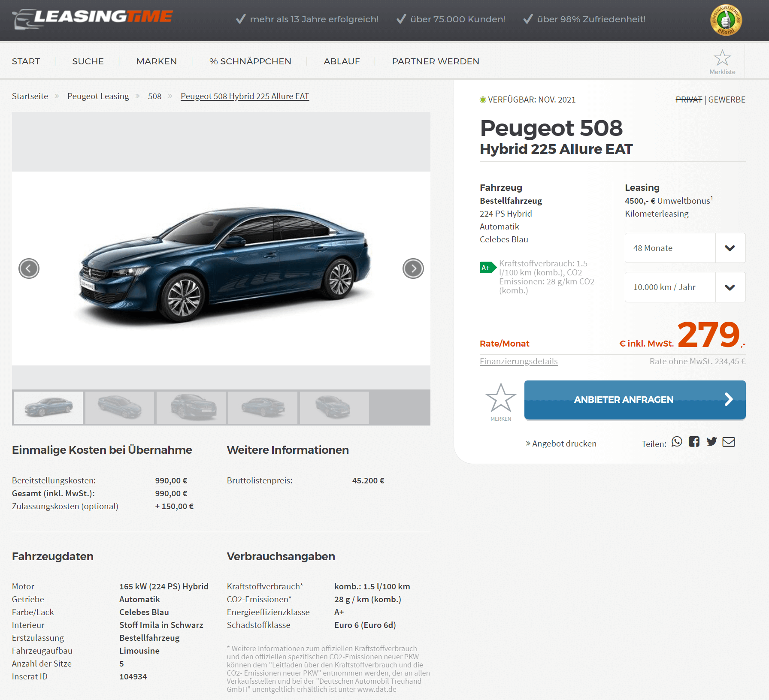The image size is (769, 700).
Task: Open % SCHNÄPPCHEN navigation item
Action: 250,61
